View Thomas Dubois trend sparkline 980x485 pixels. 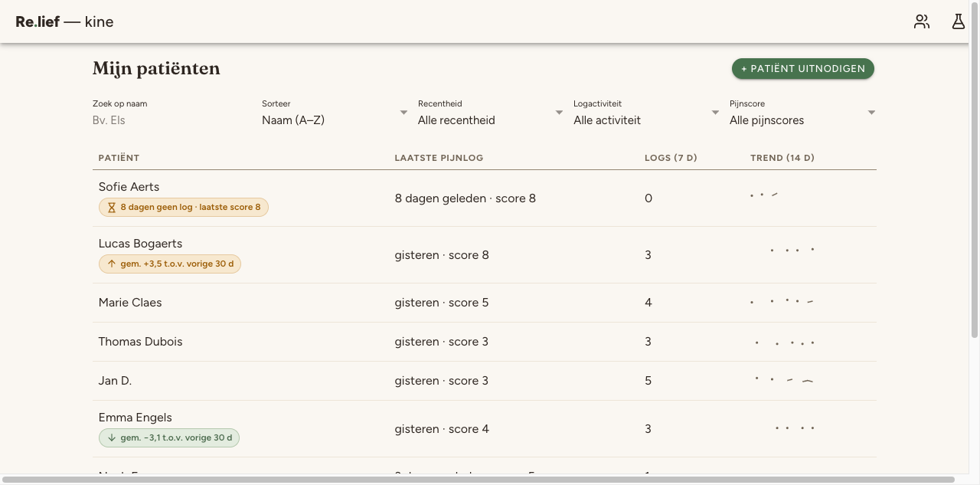pos(785,342)
